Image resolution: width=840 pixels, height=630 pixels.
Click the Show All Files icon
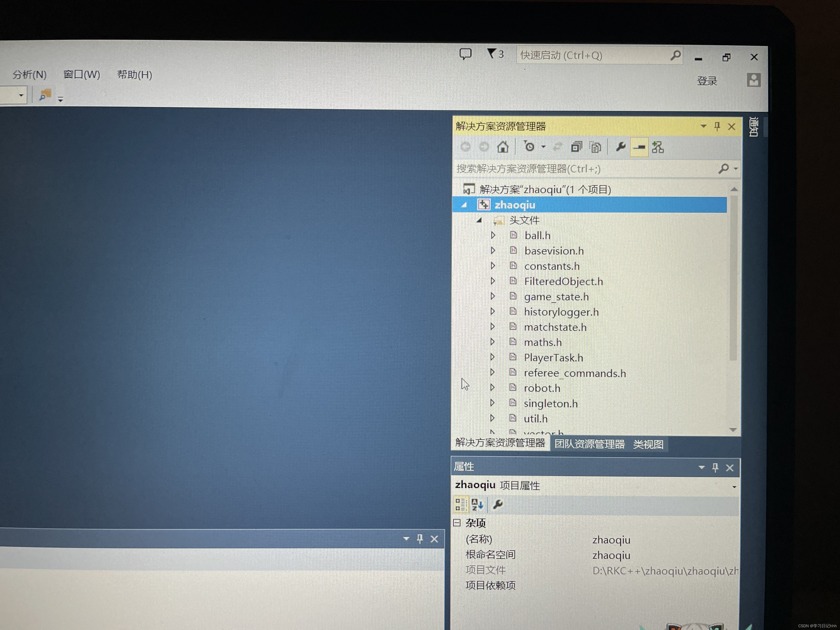595,147
